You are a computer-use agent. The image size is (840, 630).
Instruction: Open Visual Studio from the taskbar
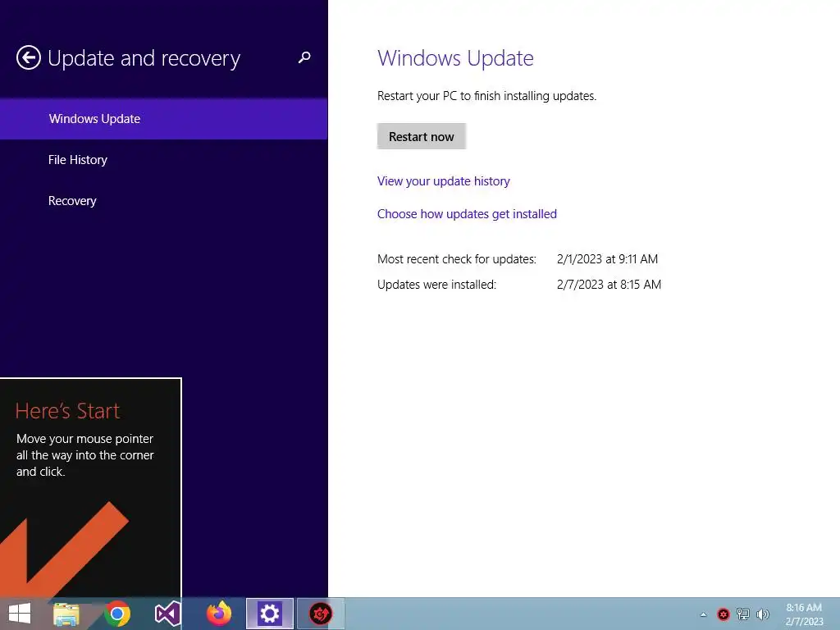click(x=167, y=614)
